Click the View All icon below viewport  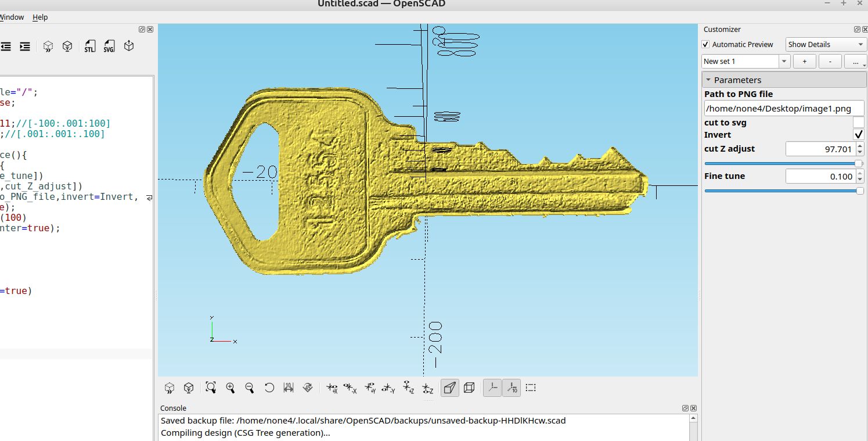[x=211, y=388]
